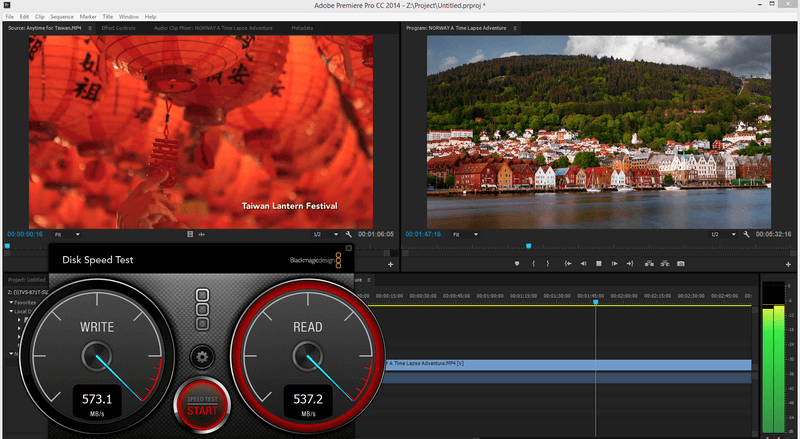Select the Source: Anytime for Taiwan.MP4 tab
The image size is (800, 439).
tap(44, 28)
